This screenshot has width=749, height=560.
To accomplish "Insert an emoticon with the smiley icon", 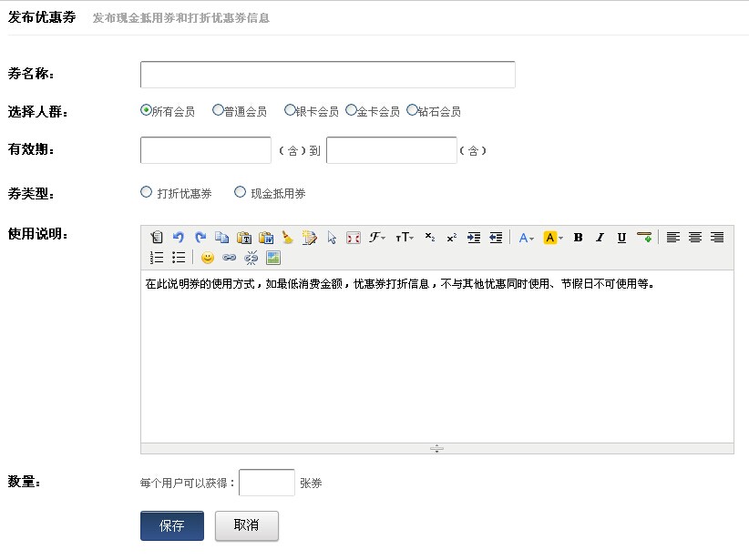I will [207, 258].
